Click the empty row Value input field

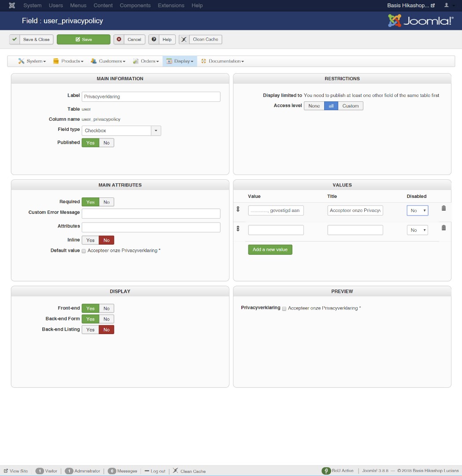[x=276, y=230]
